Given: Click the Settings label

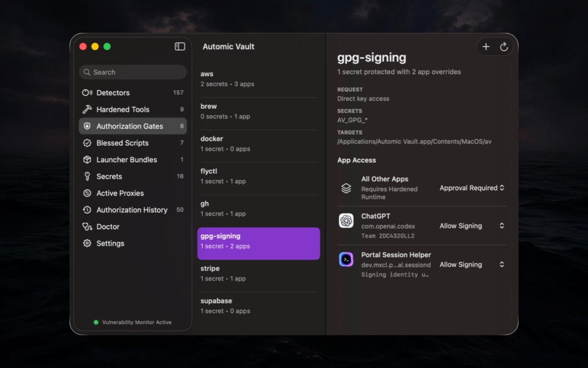Looking at the screenshot, I should [110, 243].
